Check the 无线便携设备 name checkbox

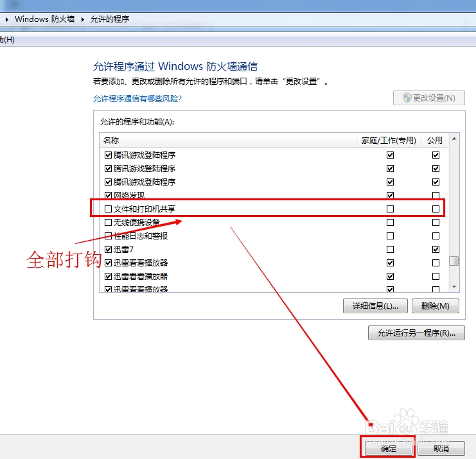pos(108,222)
